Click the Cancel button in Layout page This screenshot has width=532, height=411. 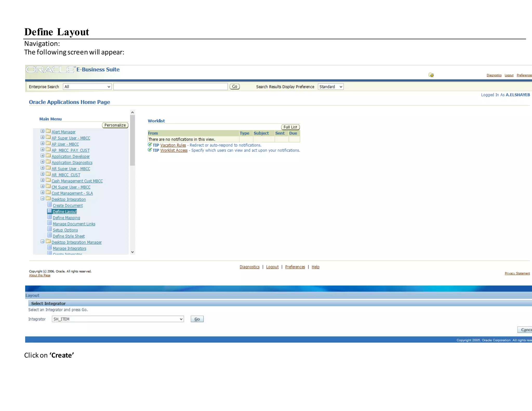pos(525,330)
